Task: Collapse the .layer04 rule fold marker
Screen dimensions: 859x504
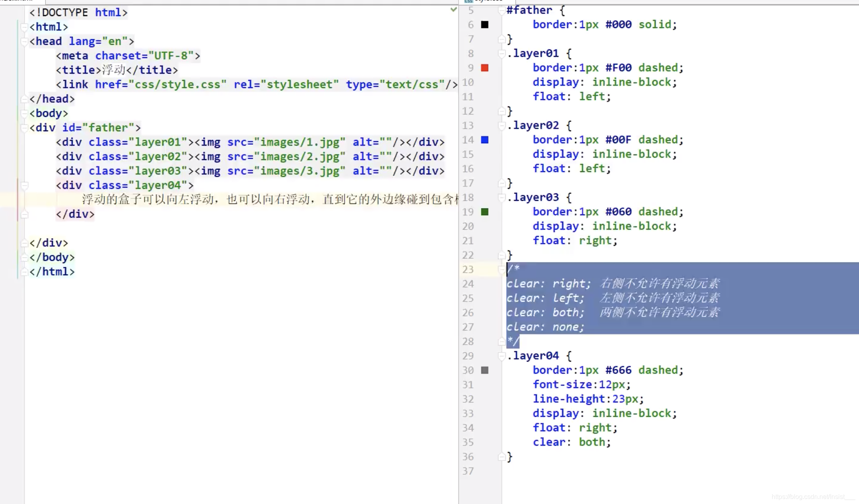Action: click(x=501, y=356)
